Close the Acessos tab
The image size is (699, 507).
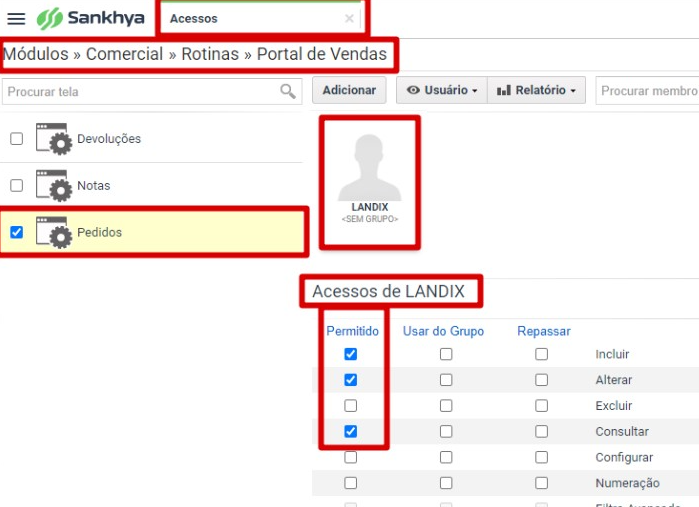point(349,19)
